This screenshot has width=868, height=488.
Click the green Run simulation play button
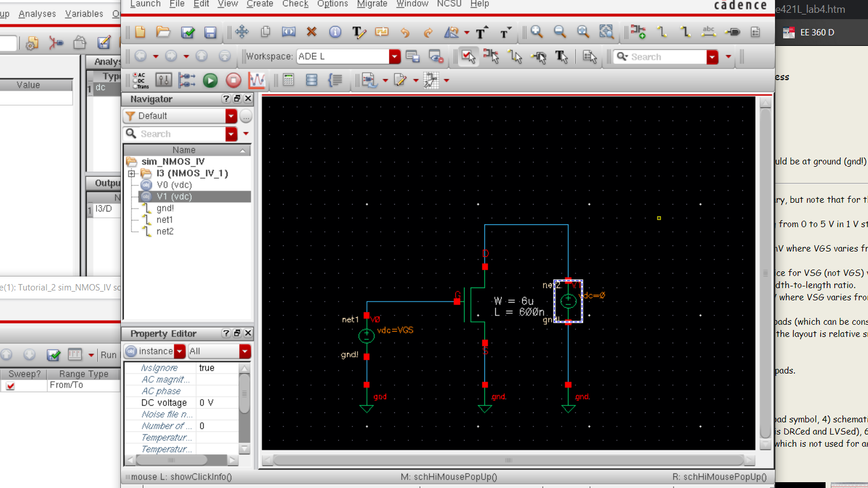pyautogui.click(x=210, y=80)
